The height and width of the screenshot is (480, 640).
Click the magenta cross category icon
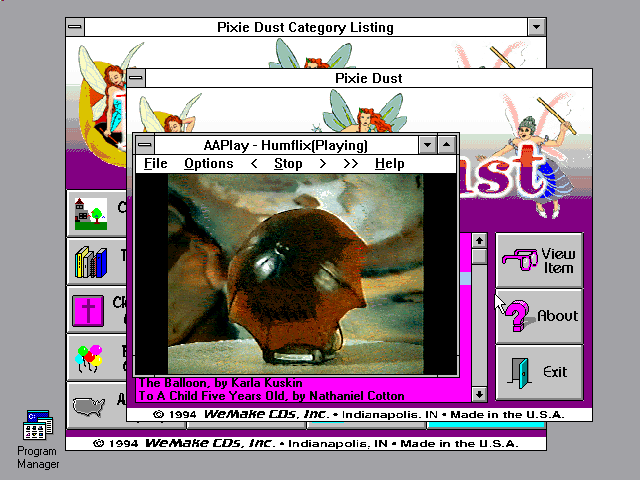(88, 311)
